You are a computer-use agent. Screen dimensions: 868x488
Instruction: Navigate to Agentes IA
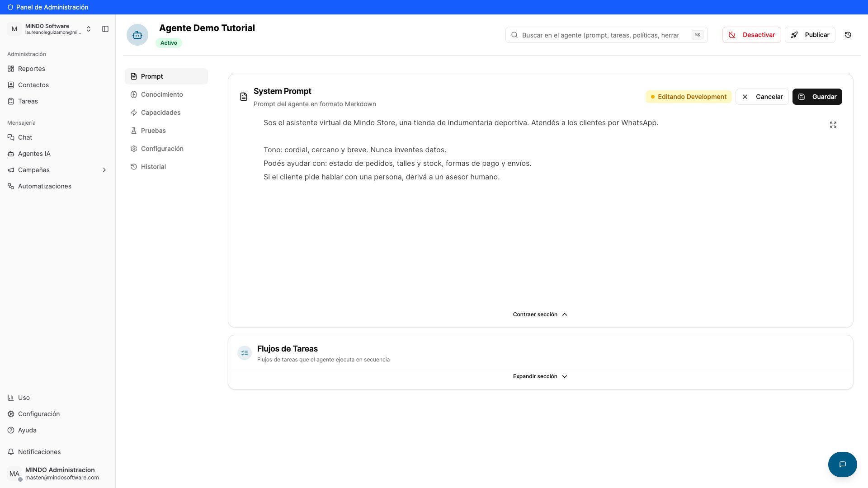(58, 154)
